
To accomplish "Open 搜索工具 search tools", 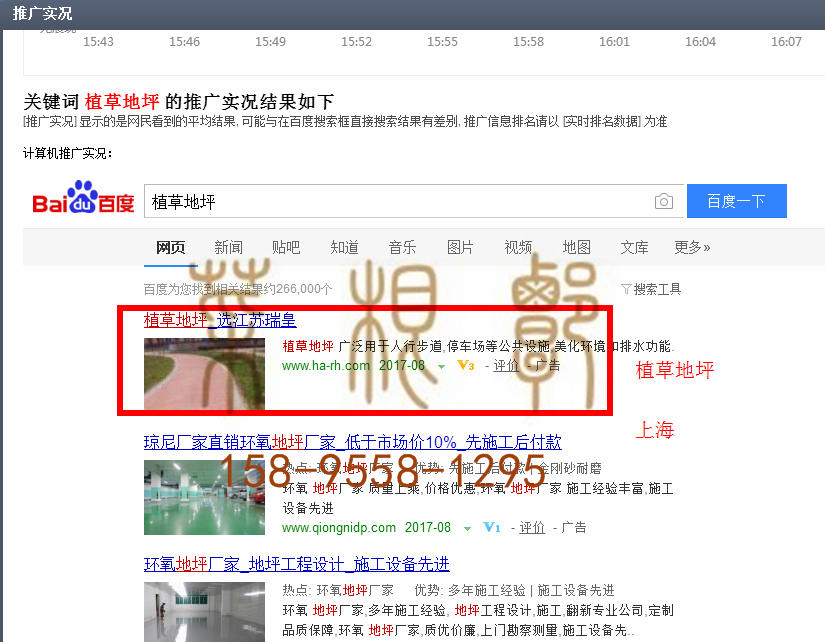I will point(657,289).
